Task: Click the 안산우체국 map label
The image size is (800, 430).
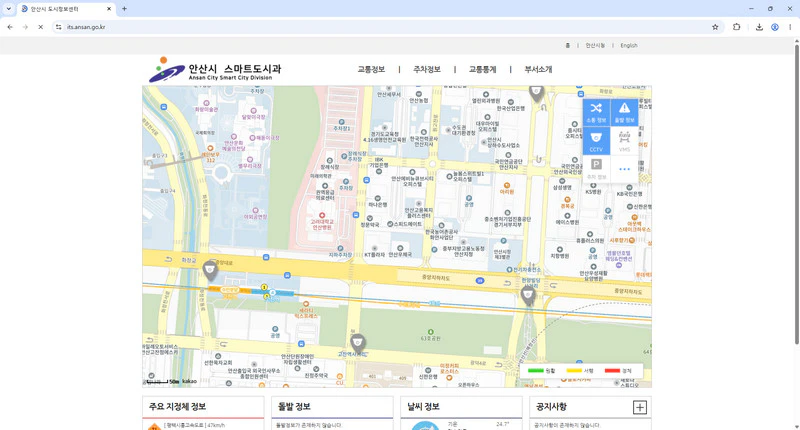Action: tap(400, 254)
